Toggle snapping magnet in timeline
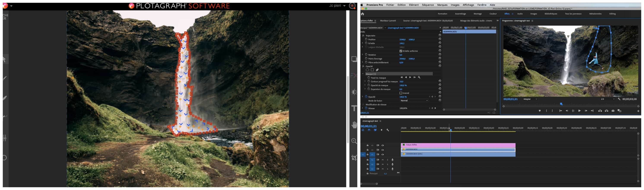 [369, 130]
